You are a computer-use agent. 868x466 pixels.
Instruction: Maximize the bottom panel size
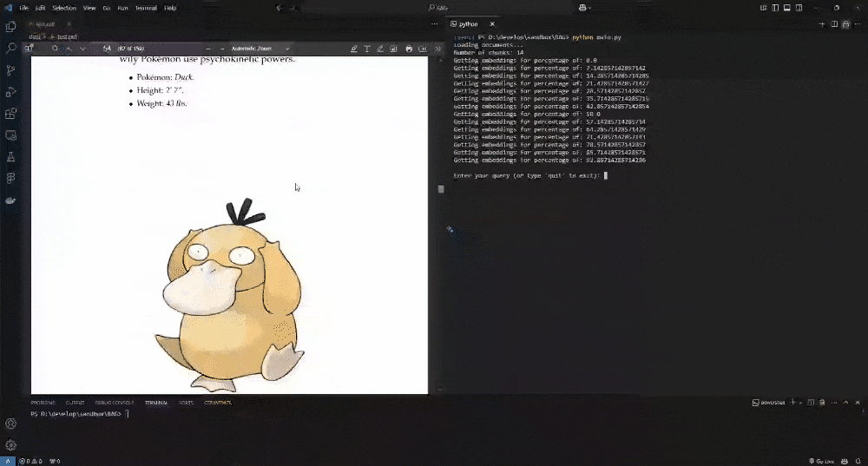845,403
